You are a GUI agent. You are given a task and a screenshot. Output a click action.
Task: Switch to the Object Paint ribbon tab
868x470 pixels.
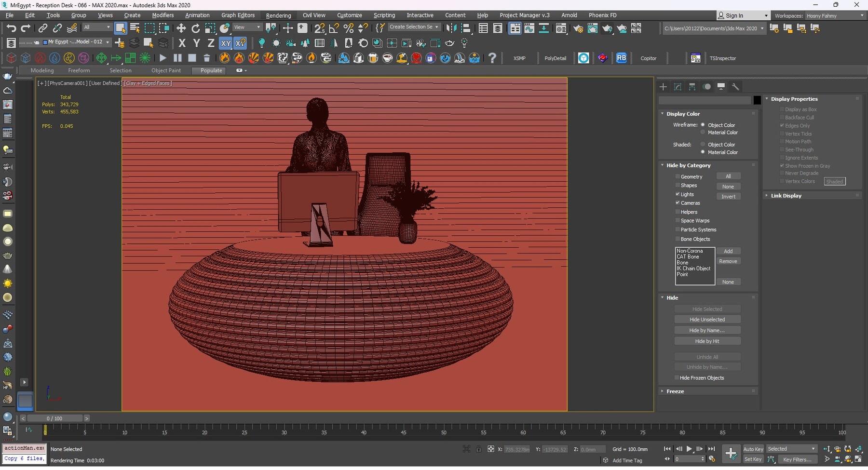click(x=166, y=70)
